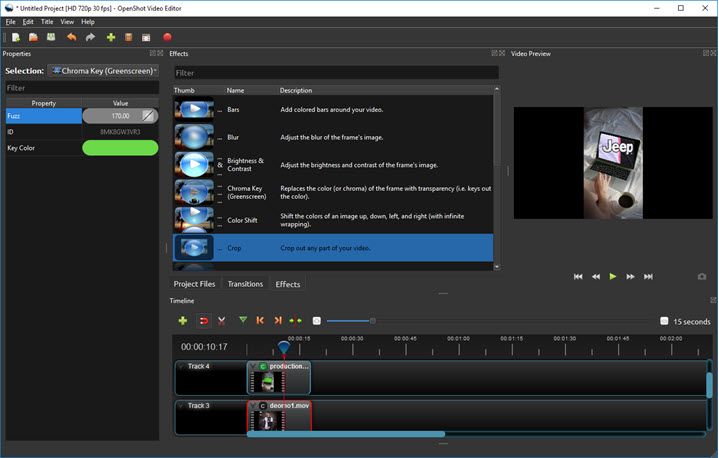
Task: Add a track with the timeline plus icon
Action: coord(182,321)
